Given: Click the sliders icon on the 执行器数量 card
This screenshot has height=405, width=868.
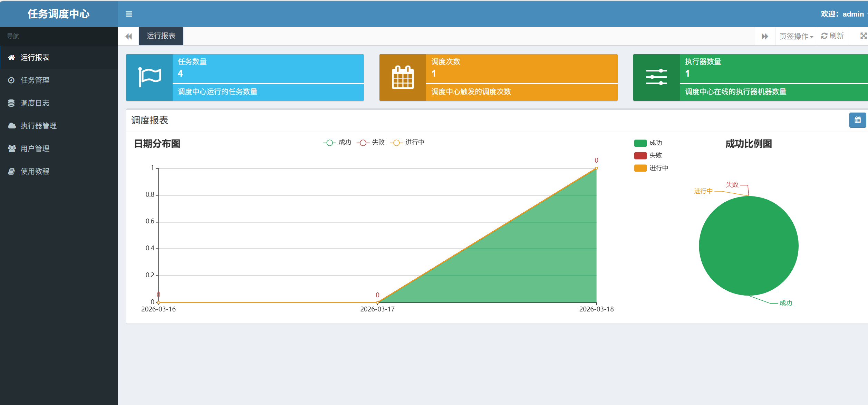Looking at the screenshot, I should (x=656, y=77).
